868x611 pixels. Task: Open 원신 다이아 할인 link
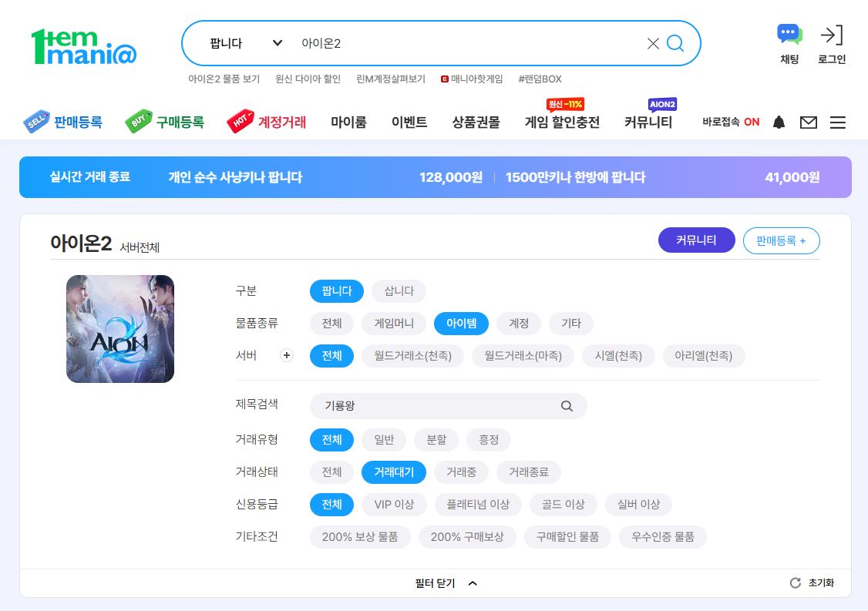tap(308, 79)
